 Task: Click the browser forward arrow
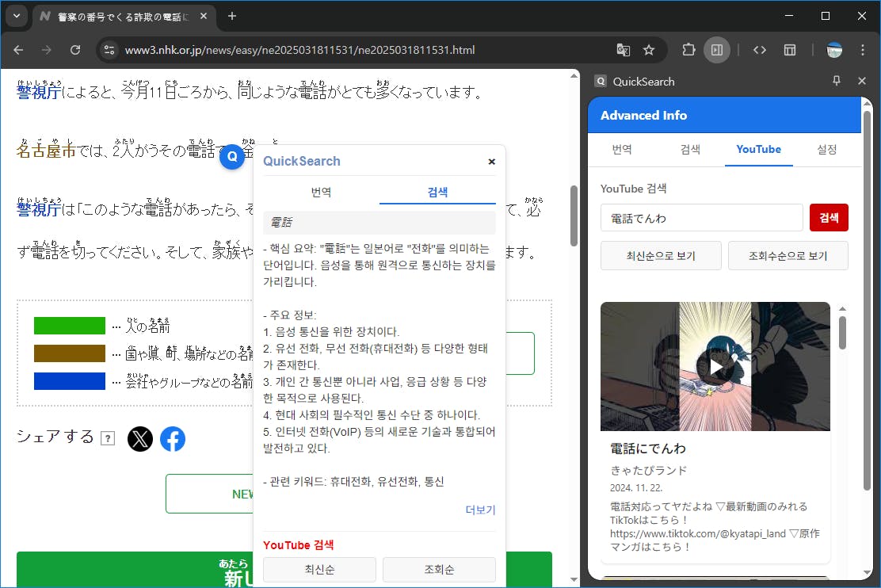[46, 50]
